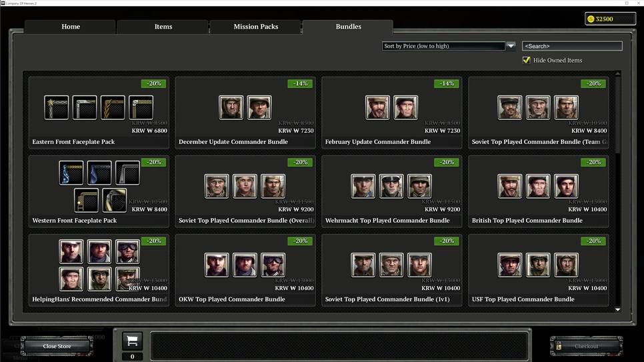Click third portrait in USF Top Played Bundle
The height and width of the screenshot is (362, 644).
coord(566,265)
